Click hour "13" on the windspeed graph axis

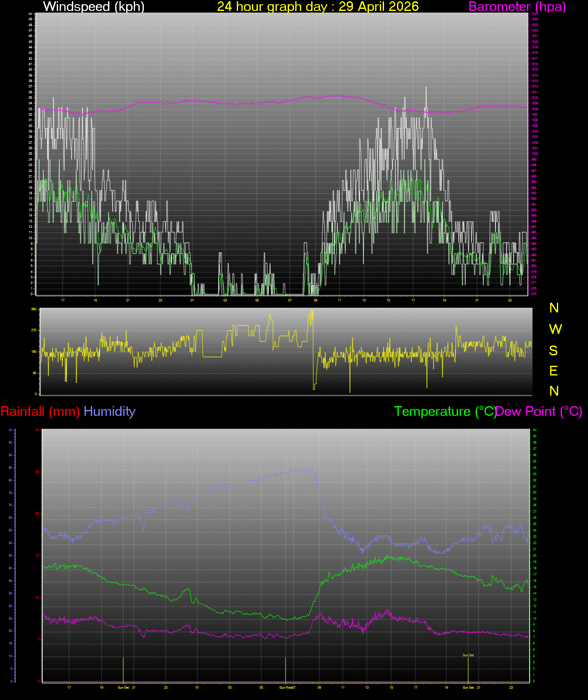pyautogui.click(x=364, y=300)
